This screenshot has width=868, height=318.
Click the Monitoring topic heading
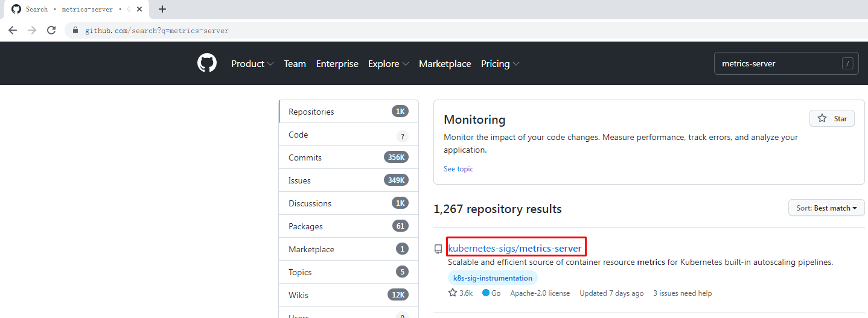tap(474, 119)
